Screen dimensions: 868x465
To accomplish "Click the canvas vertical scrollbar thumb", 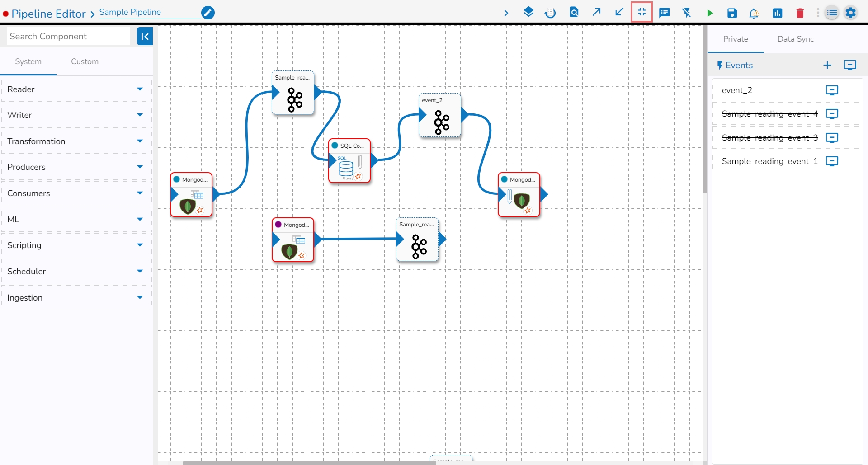I will click(x=704, y=108).
